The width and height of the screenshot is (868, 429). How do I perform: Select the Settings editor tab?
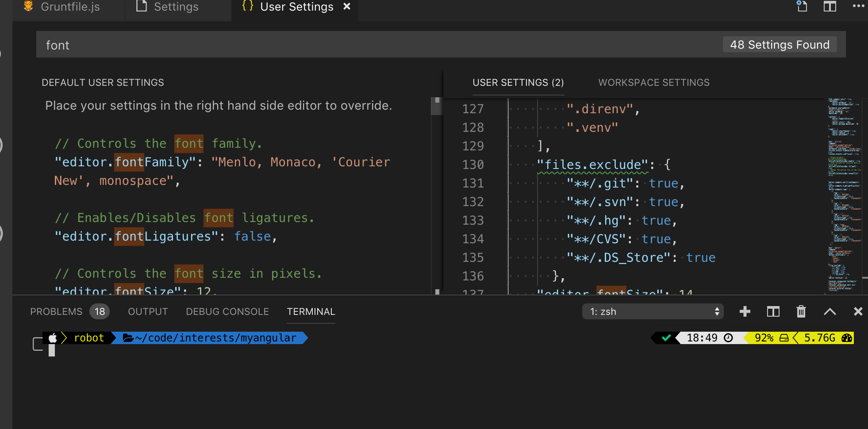tap(176, 7)
